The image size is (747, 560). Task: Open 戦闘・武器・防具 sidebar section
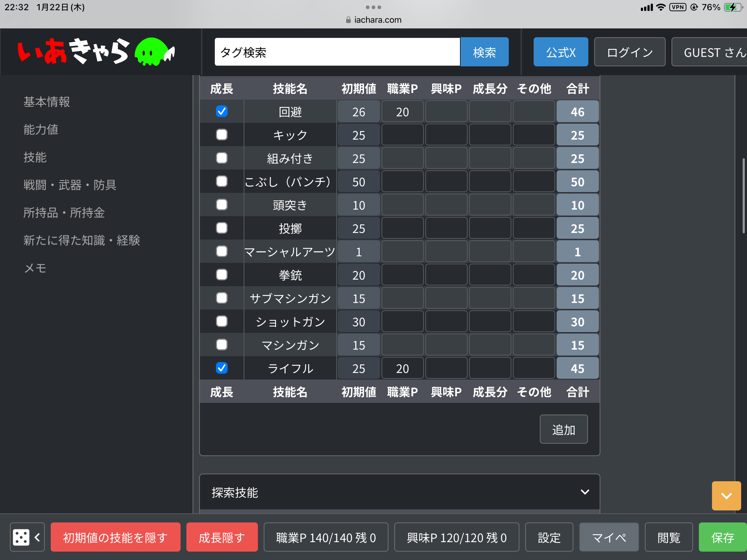[70, 185]
